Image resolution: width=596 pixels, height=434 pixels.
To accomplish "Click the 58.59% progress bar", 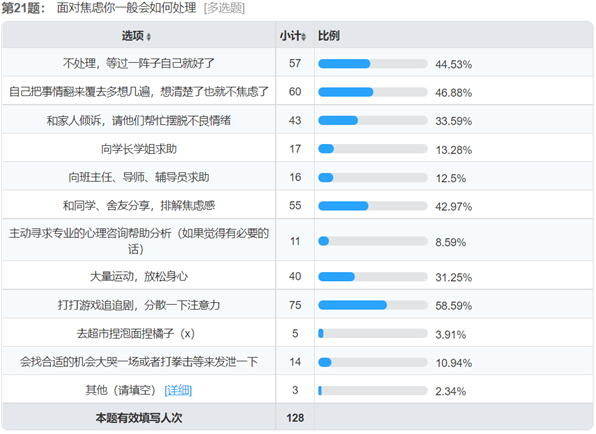I will (x=373, y=305).
